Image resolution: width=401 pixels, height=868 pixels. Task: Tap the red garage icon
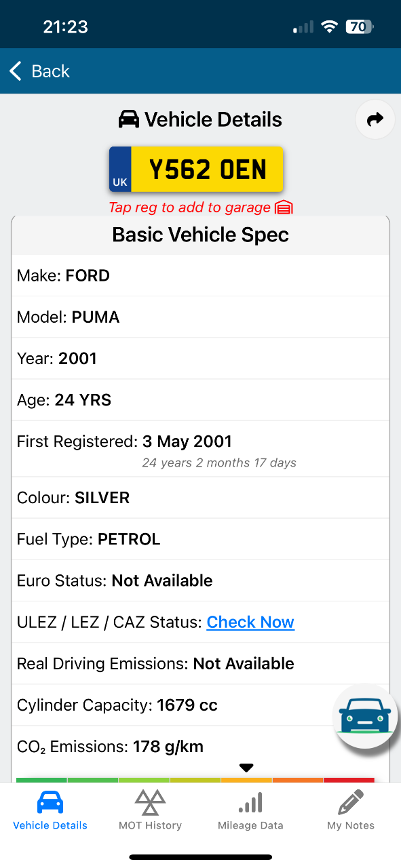tap(284, 208)
